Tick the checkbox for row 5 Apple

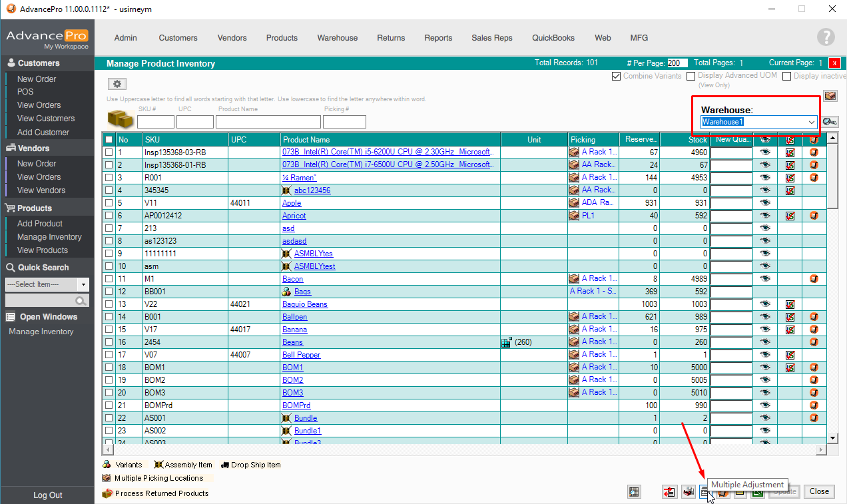(109, 203)
